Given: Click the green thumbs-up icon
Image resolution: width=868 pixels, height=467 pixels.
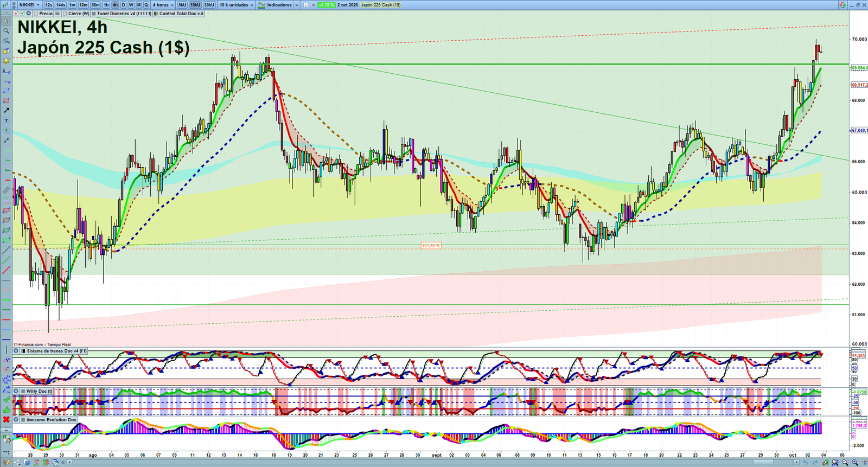Looking at the screenshot, I should click(6, 410).
